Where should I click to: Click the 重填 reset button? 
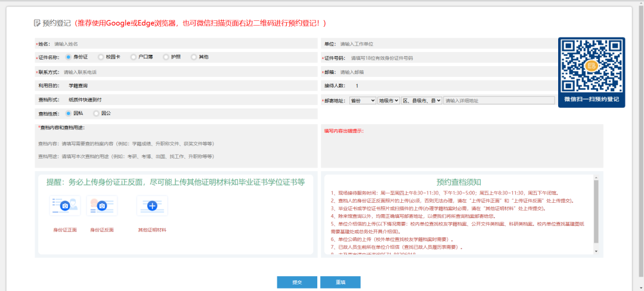[340, 283]
